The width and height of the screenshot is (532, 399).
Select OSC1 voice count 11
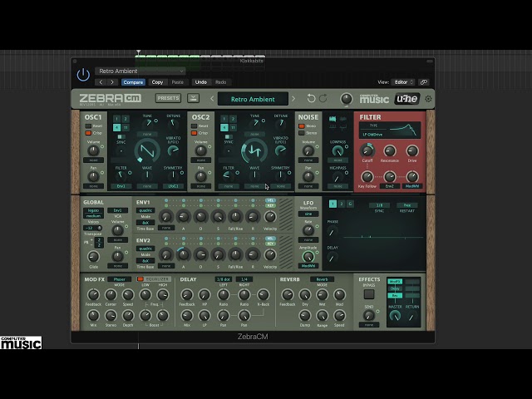pyautogui.click(x=126, y=127)
